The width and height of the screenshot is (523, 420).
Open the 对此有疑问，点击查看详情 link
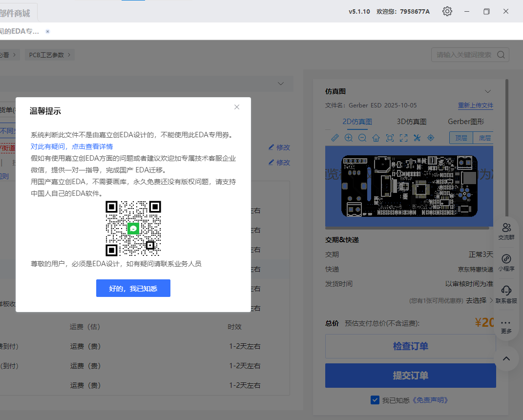(72, 146)
